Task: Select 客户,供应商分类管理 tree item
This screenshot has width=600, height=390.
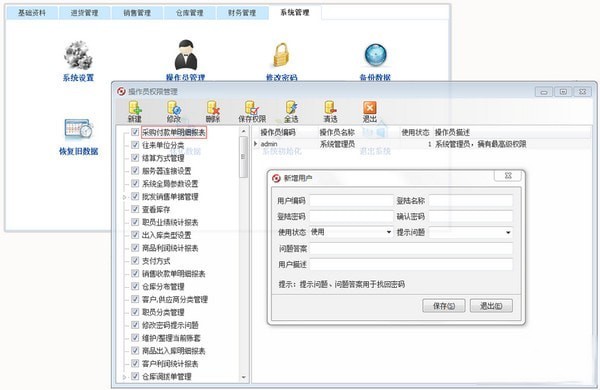Action: [x=174, y=299]
